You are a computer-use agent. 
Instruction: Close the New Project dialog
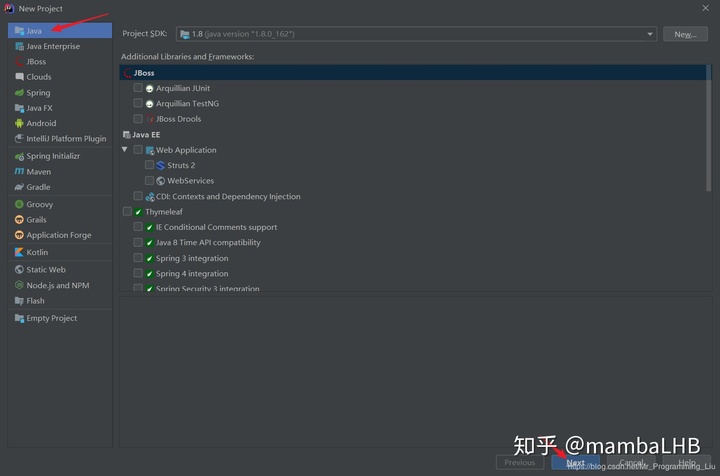(705, 8)
